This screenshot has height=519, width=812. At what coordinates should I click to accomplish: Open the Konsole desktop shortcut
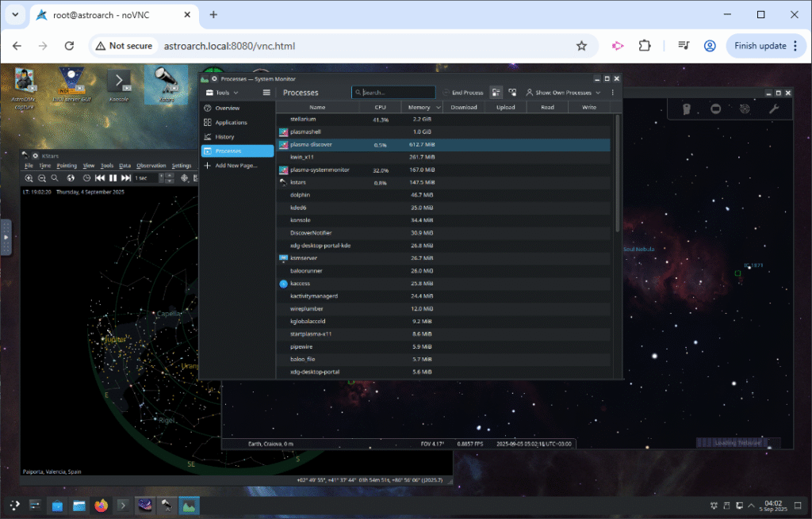click(119, 86)
